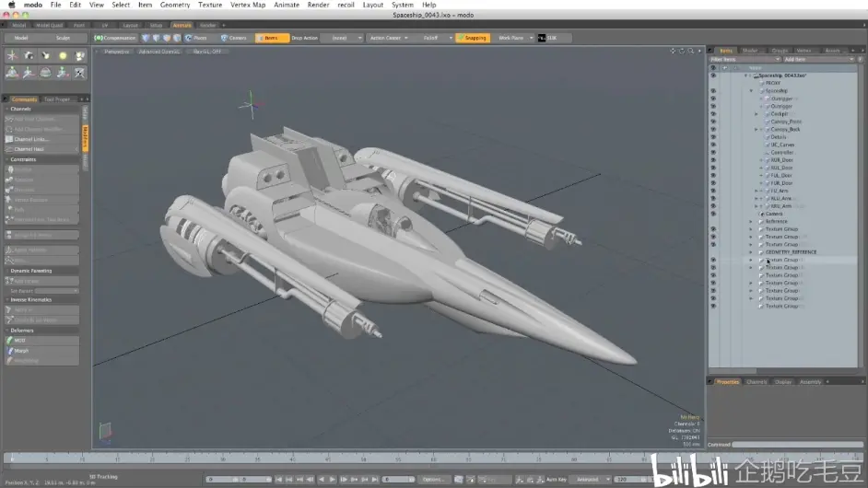Go to the first frame

[x=278, y=479]
